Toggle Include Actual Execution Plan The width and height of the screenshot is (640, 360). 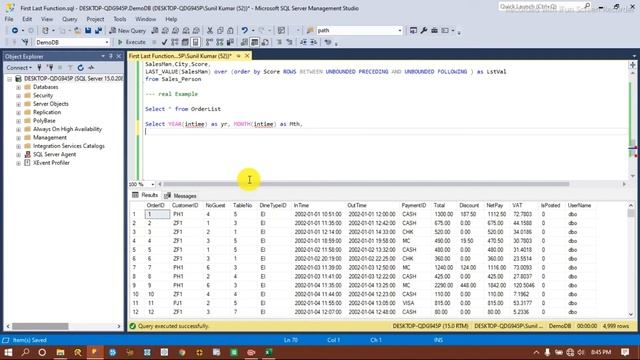pyautogui.click(x=209, y=42)
